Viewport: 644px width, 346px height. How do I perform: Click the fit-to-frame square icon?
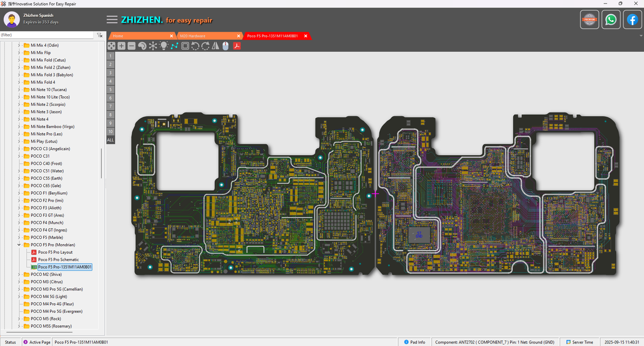185,46
